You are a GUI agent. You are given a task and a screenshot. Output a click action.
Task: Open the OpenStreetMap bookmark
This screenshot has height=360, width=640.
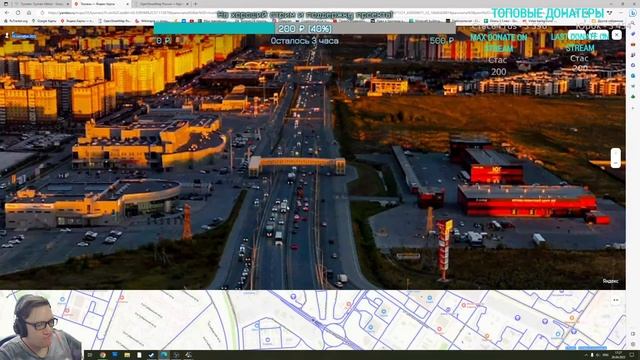(x=115, y=20)
